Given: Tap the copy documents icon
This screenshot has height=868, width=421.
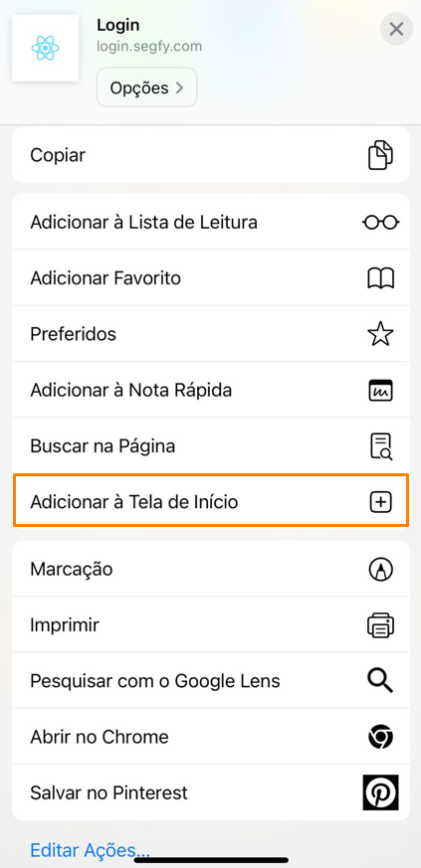Looking at the screenshot, I should tap(380, 155).
